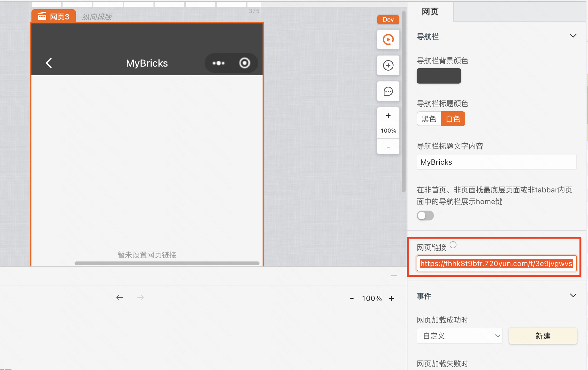
Task: Increase the bottom panel zoom with plus
Action: point(391,298)
